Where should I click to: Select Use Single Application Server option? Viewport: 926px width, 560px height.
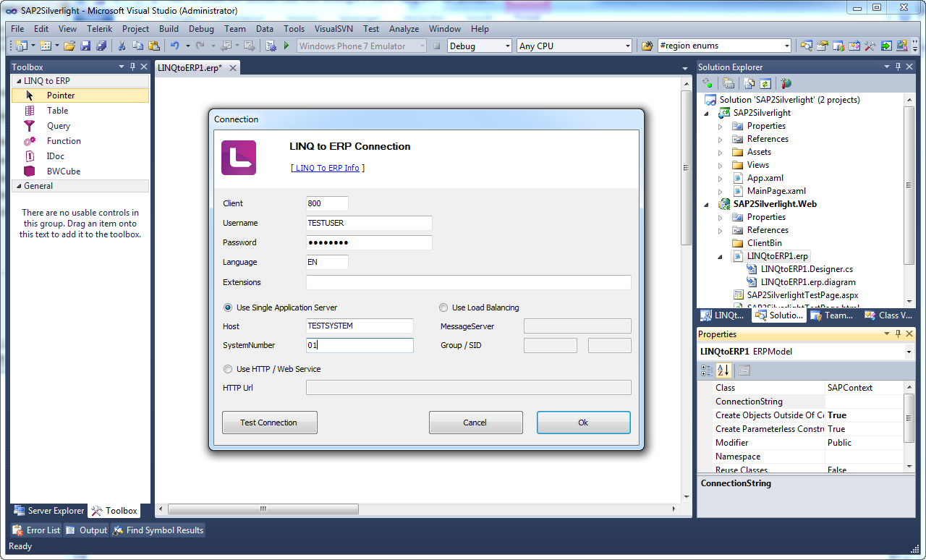pyautogui.click(x=281, y=307)
